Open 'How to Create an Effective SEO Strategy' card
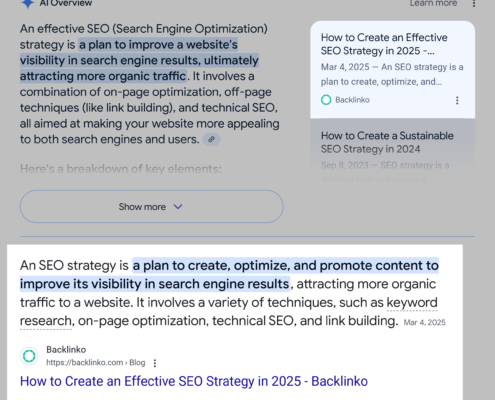This screenshot has width=495, height=400. [392, 70]
